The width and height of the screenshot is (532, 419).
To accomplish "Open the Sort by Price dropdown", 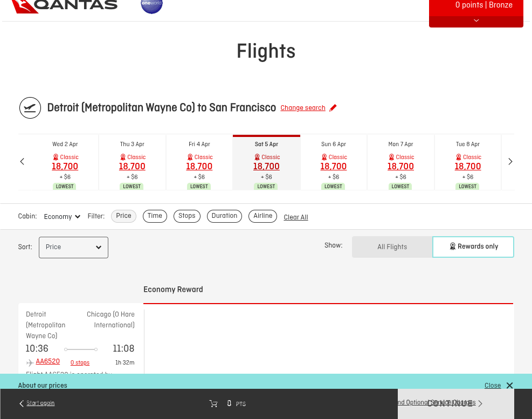I will click(74, 247).
